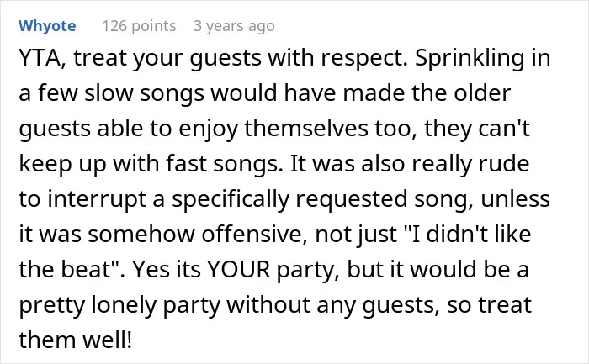
Task: Click the word lonely in the comment
Action: pyautogui.click(x=124, y=304)
